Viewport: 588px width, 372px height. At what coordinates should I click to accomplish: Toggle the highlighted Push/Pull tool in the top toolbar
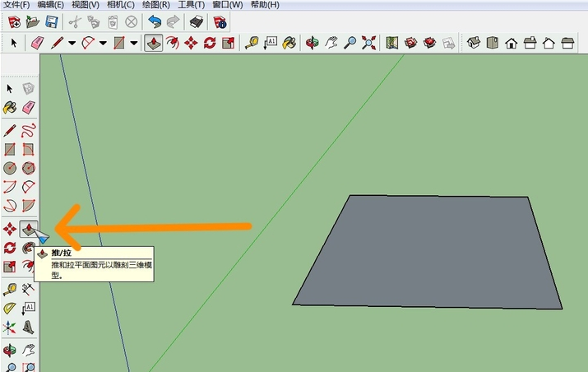[x=154, y=43]
